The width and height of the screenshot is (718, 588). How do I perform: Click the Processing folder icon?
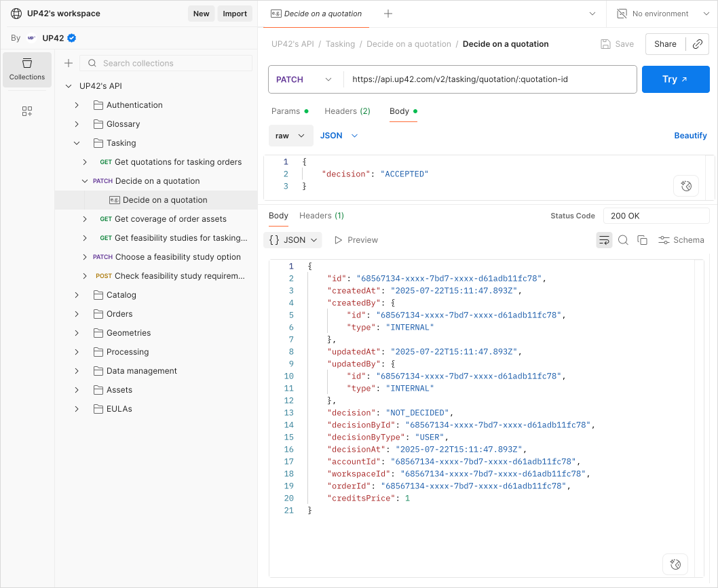[98, 352]
